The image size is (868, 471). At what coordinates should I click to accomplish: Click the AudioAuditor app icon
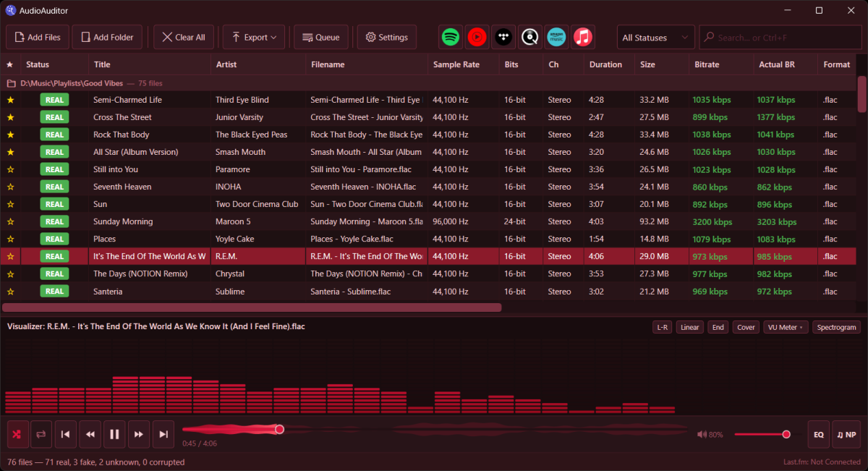click(11, 10)
